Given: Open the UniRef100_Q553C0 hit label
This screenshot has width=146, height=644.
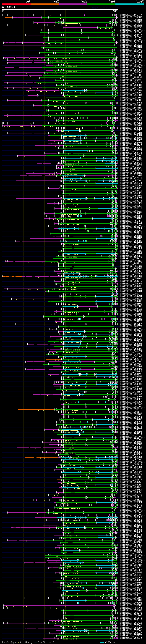Looking at the screenshot, I should (x=131, y=276).
